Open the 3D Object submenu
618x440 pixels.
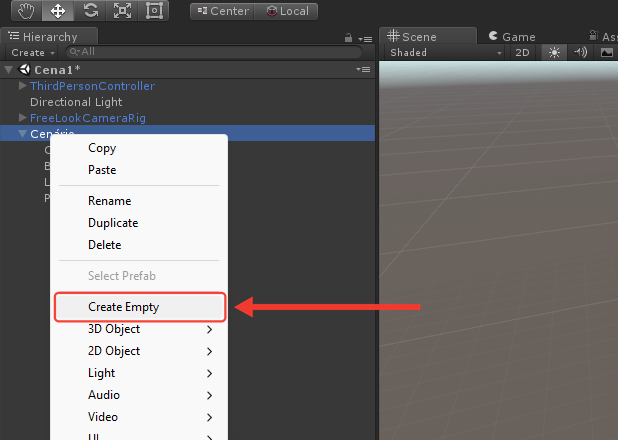139,329
